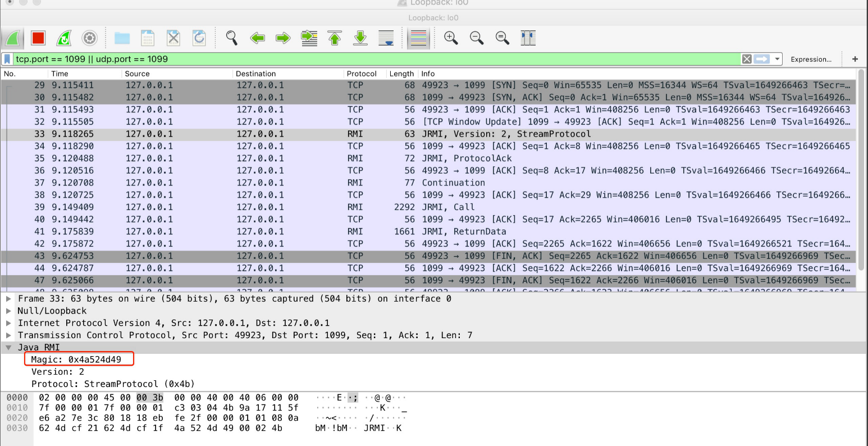Select the Protocol: StreamProtocol (0x4b) field
This screenshot has width=868, height=446.
[x=113, y=384]
